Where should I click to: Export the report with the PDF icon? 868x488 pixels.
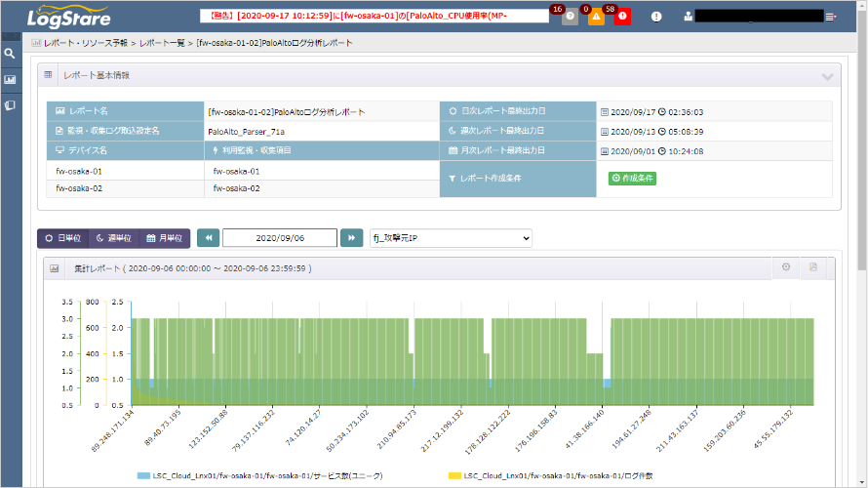coord(813,267)
